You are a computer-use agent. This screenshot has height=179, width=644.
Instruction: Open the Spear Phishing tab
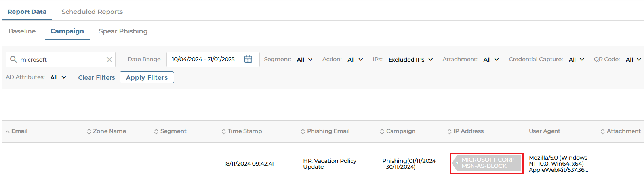(123, 31)
